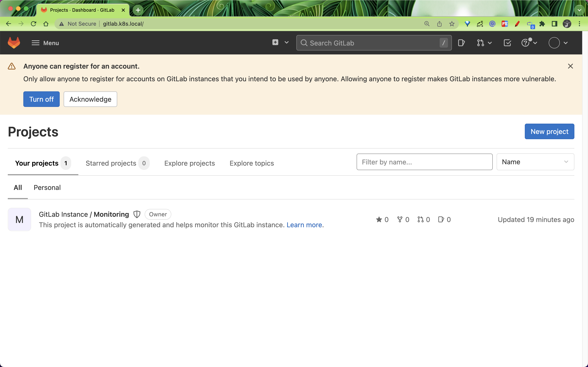The image size is (588, 367).
Task: Expand the tab search chevron
Action: click(579, 10)
